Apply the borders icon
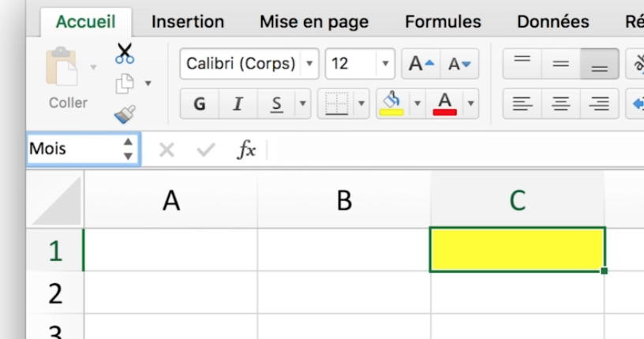Image resolution: width=644 pixels, height=339 pixels. tap(337, 104)
